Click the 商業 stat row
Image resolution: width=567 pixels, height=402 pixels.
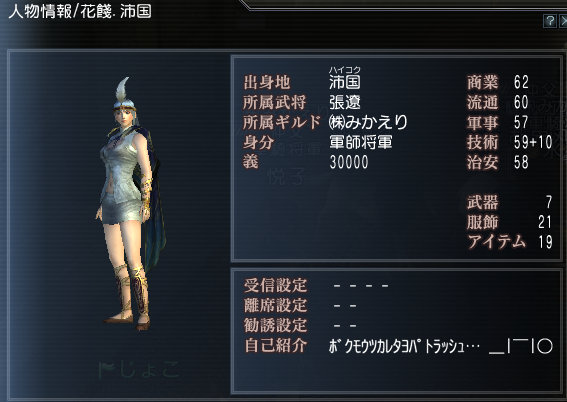click(x=498, y=82)
